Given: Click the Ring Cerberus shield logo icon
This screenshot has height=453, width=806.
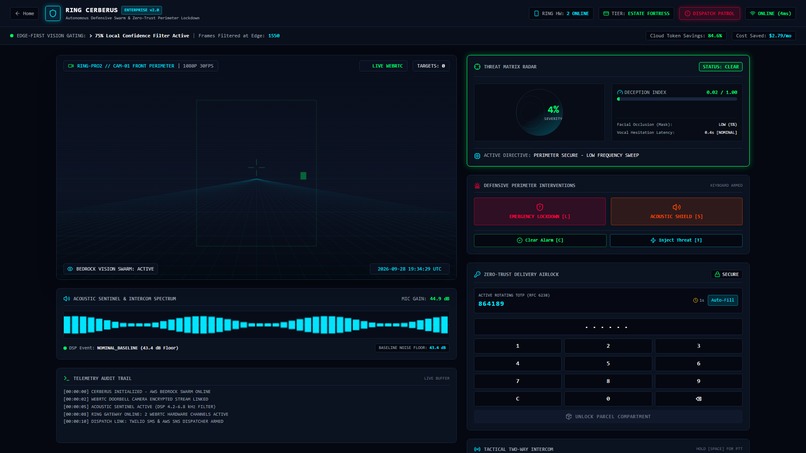Looking at the screenshot, I should [x=52, y=13].
